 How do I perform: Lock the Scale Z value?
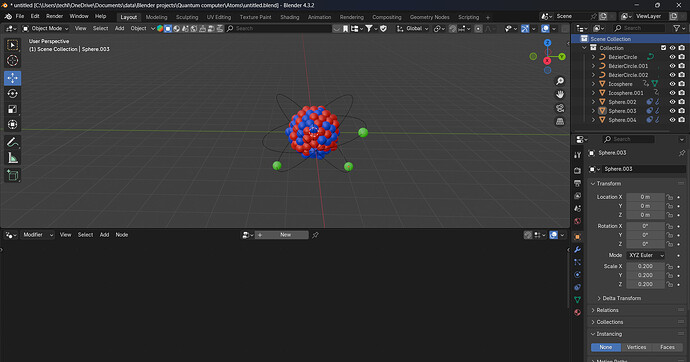point(670,284)
